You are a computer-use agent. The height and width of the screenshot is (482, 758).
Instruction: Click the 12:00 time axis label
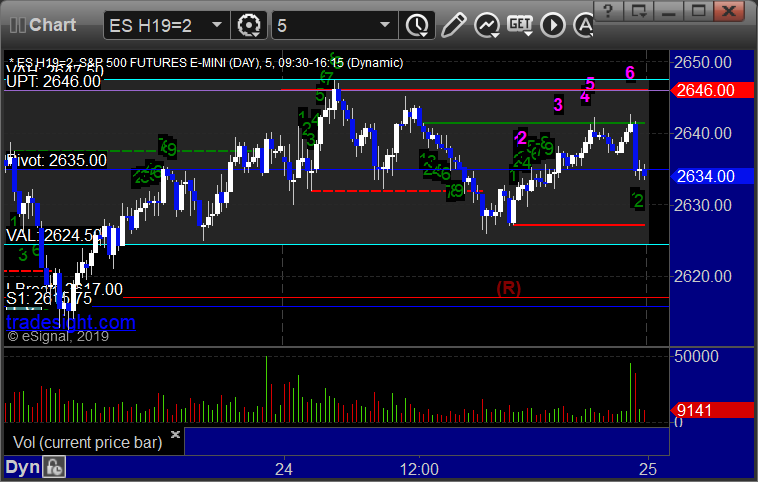click(419, 469)
